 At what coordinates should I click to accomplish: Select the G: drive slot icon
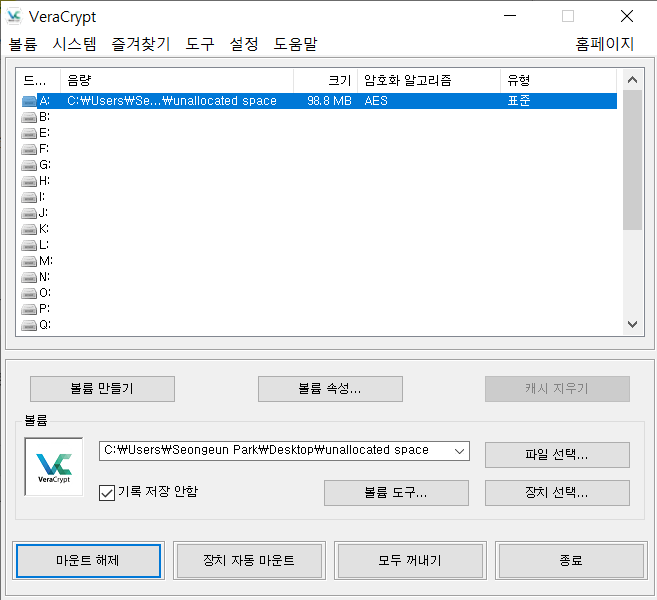[29, 165]
